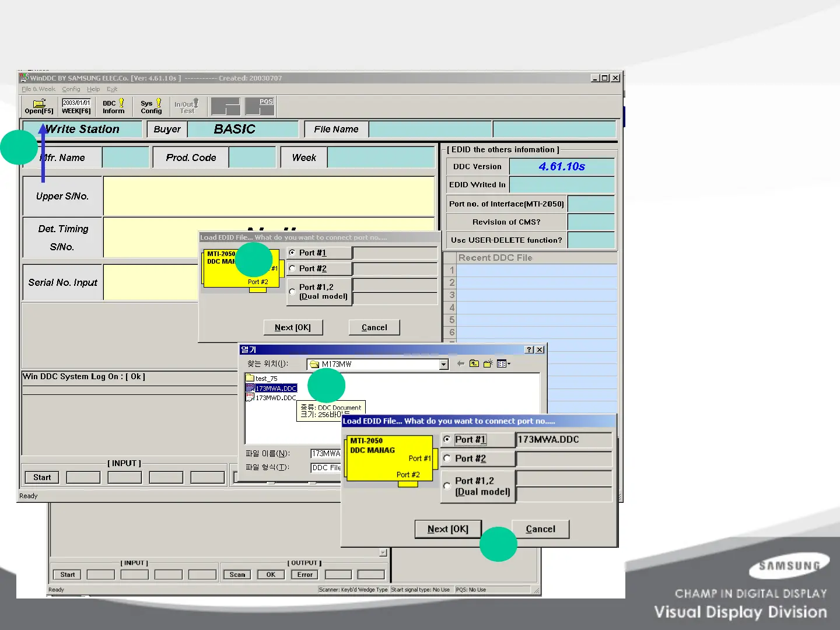Open the Config menu
Viewport: 840px width, 630px height.
click(71, 89)
